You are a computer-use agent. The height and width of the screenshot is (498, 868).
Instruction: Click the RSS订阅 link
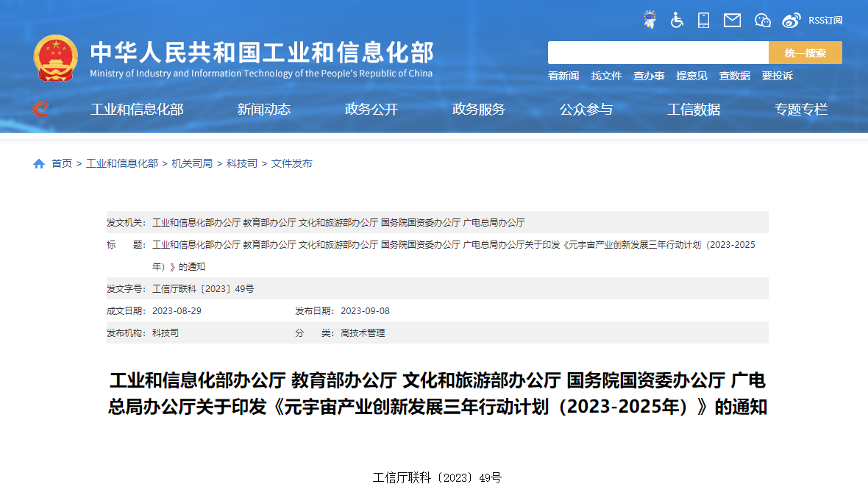pyautogui.click(x=825, y=21)
